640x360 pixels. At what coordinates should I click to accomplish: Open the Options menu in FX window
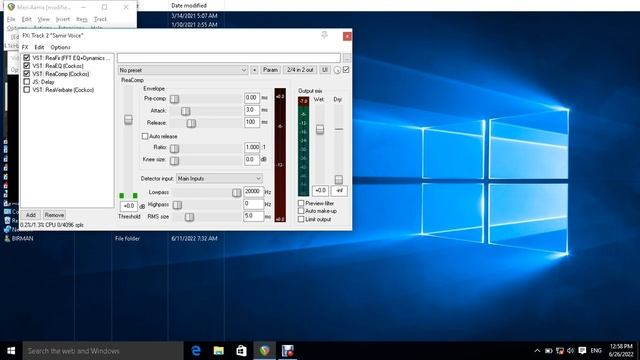[60, 47]
